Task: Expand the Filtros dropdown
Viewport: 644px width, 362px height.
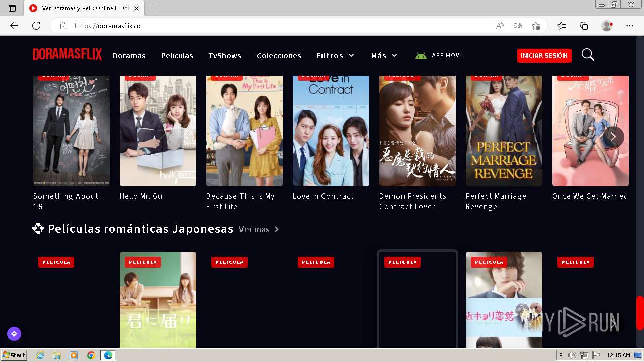Action: 335,56
